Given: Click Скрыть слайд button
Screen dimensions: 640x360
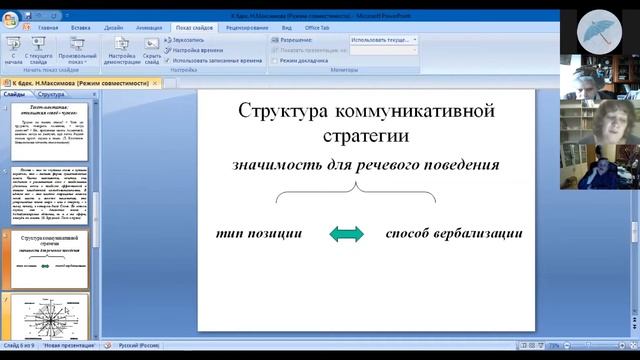Looking at the screenshot, I should click(x=152, y=50).
